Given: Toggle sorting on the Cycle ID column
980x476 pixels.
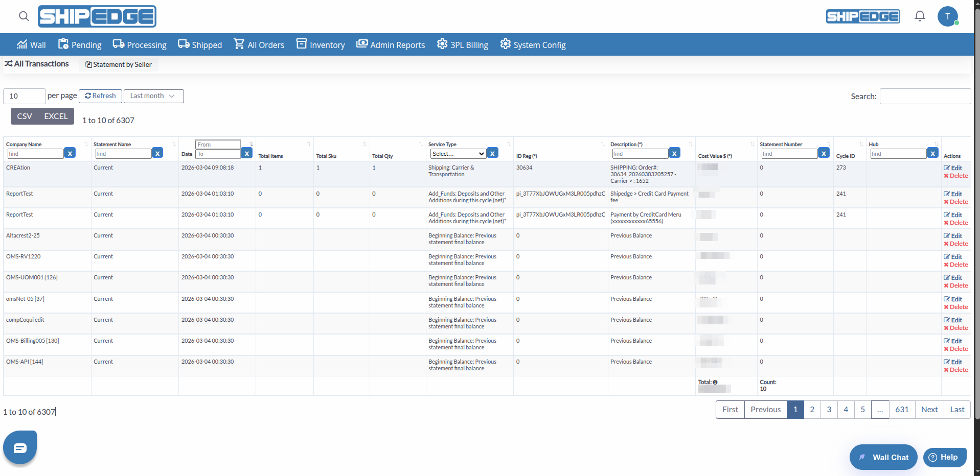Looking at the screenshot, I should tap(861, 144).
